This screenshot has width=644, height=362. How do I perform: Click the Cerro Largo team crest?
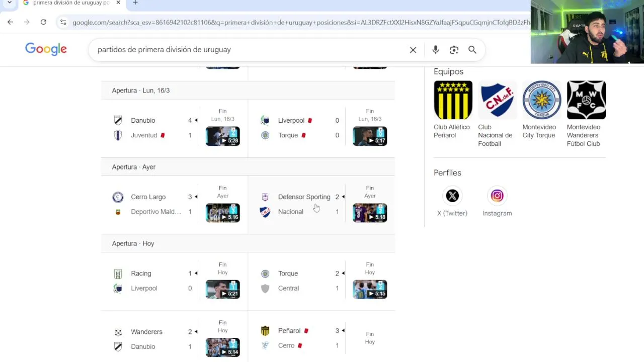[x=118, y=197]
